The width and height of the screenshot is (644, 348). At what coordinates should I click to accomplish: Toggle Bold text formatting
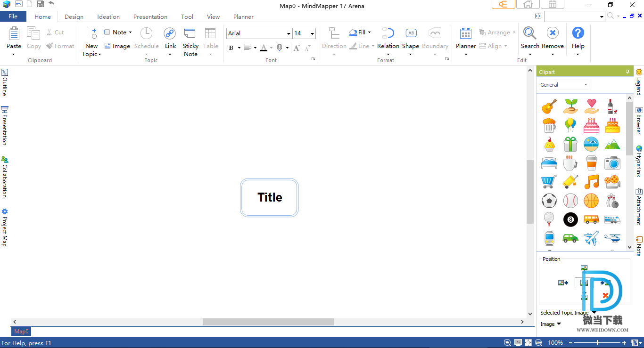point(231,48)
